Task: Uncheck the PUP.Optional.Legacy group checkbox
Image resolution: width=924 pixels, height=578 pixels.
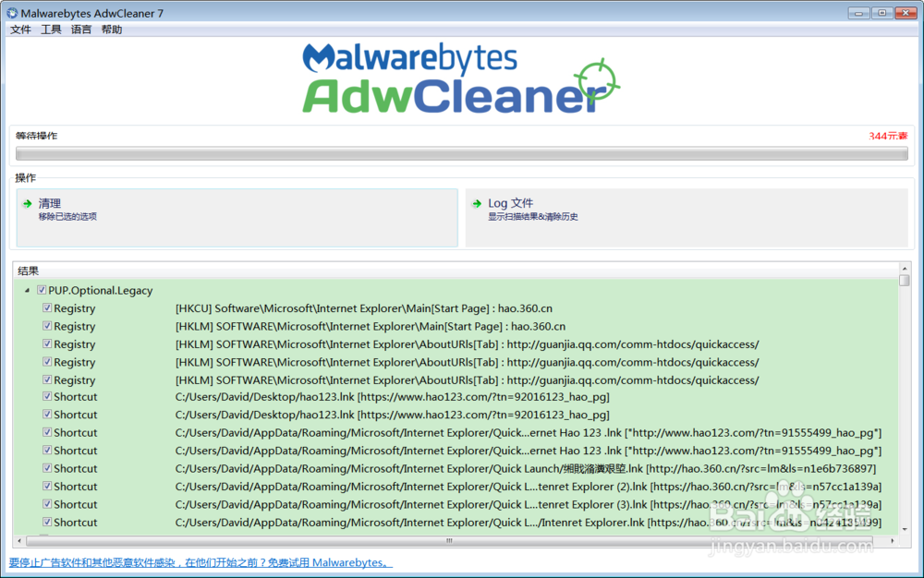Action: coord(42,290)
